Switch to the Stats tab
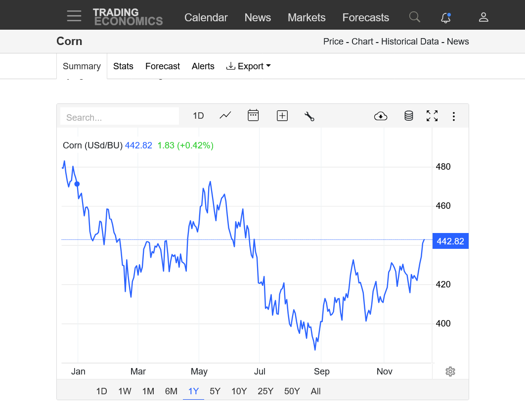The height and width of the screenshot is (420, 525). point(123,66)
